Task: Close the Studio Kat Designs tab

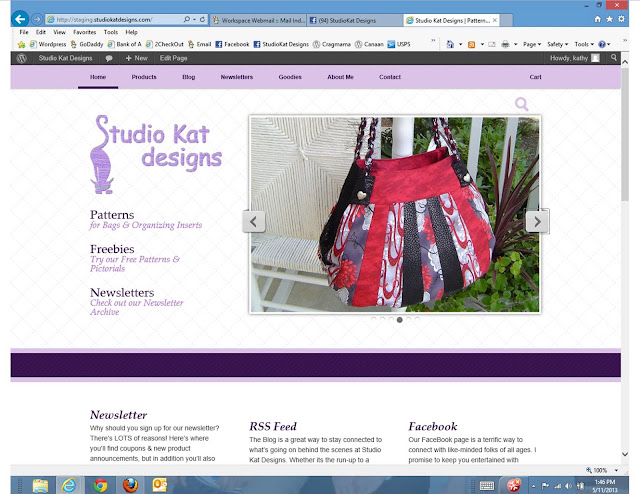Action: click(x=495, y=20)
